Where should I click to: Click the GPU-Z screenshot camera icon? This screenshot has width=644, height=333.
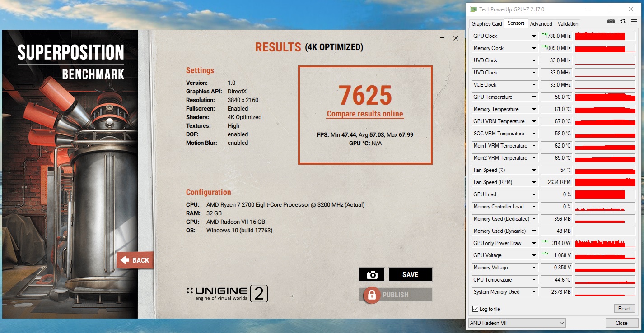(x=611, y=21)
